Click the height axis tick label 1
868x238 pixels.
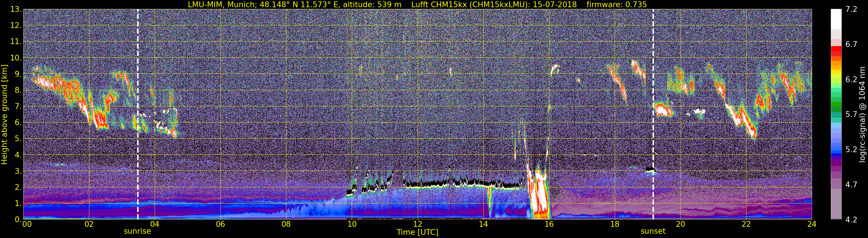(18, 203)
